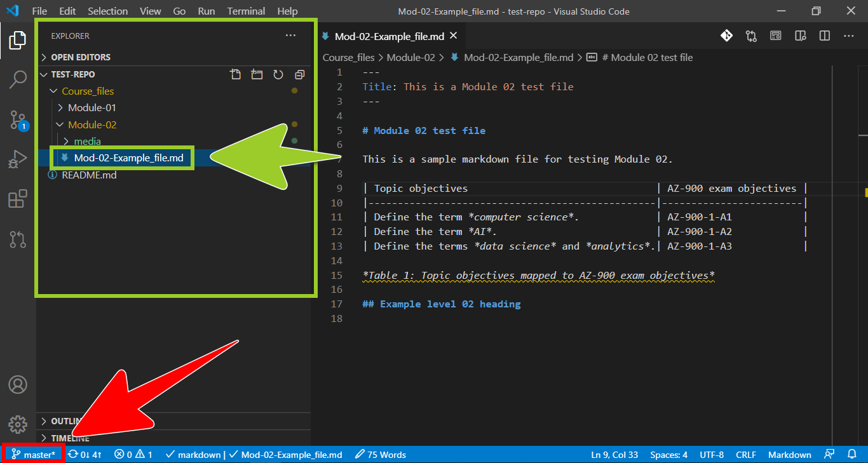Click Module-02 in breadcrumb path
This screenshot has height=463, width=868.
click(411, 57)
